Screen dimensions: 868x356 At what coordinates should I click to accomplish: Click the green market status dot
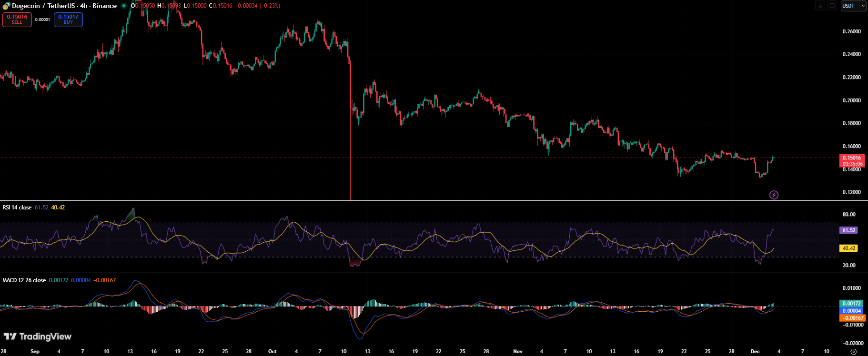(124, 6)
